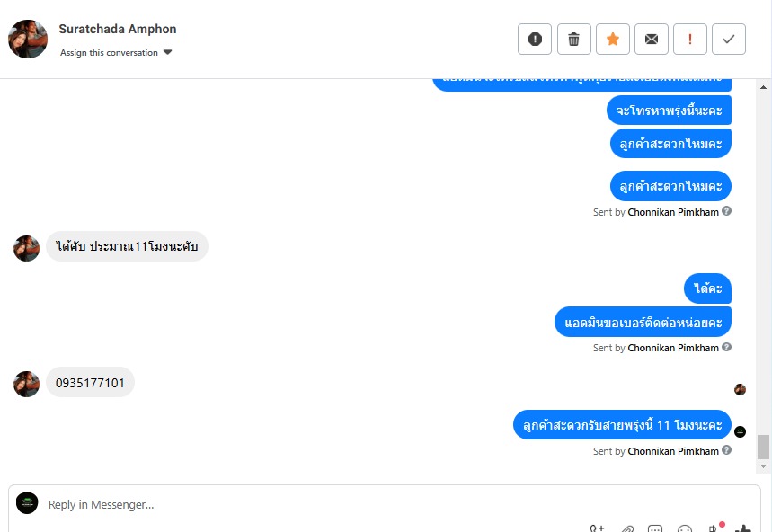Image resolution: width=772 pixels, height=532 pixels.
Task: Click the phone number message 0935177101
Action: [90, 383]
